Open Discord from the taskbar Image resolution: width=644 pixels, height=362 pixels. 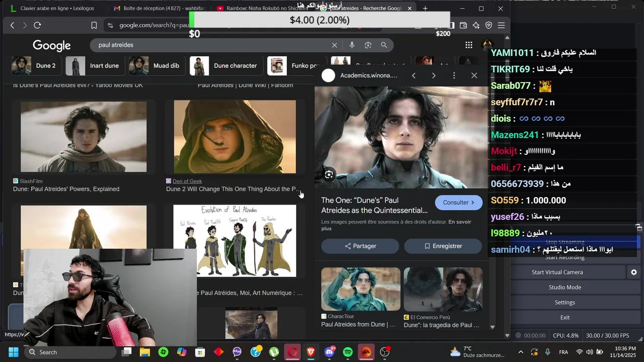(330, 352)
